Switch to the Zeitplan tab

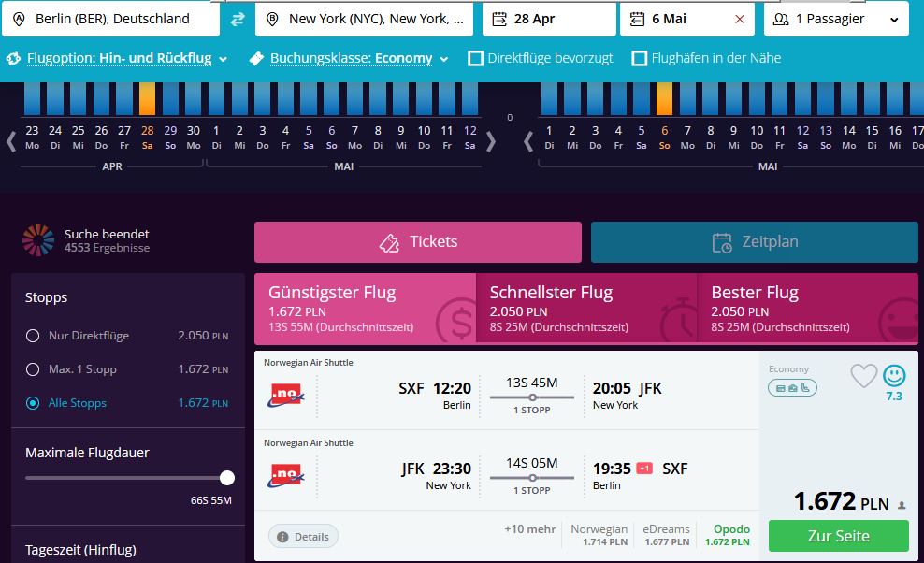(x=755, y=241)
